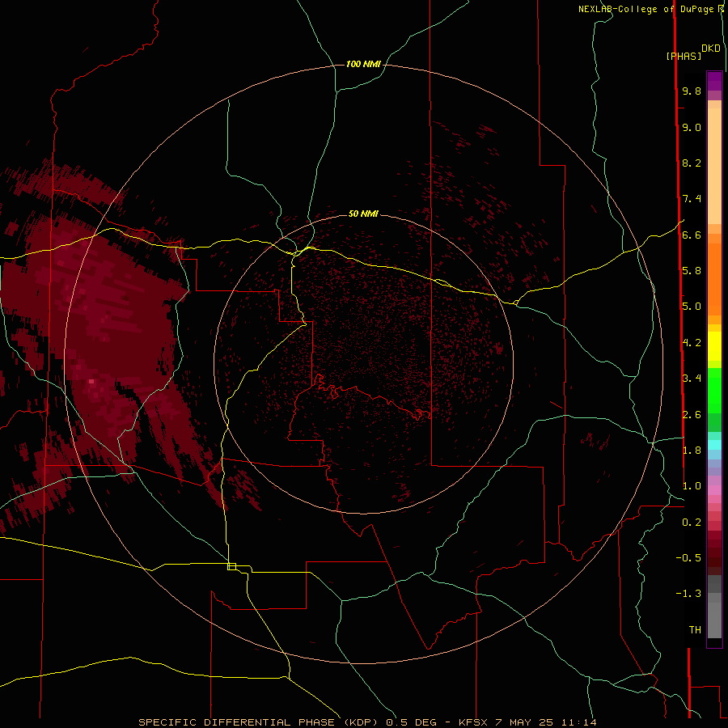Click the 0.2 value on the color scale
The width and height of the screenshot is (728, 728).
coord(692,522)
